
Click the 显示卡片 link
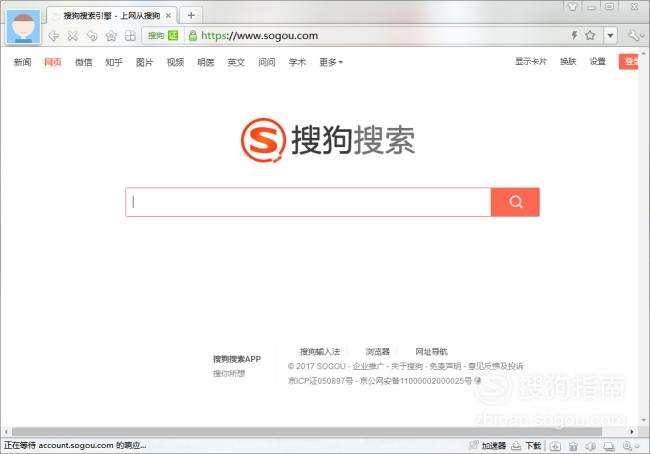pos(531,61)
